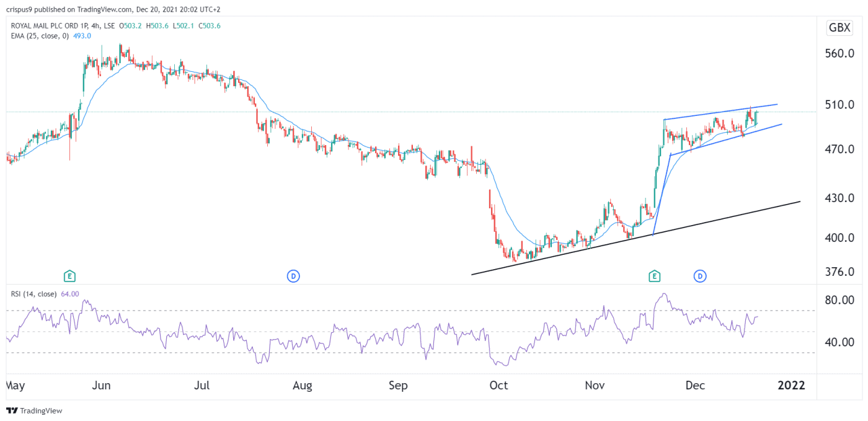The height and width of the screenshot is (421, 868).
Task: Select the Oct label on time axis
Action: [x=498, y=385]
